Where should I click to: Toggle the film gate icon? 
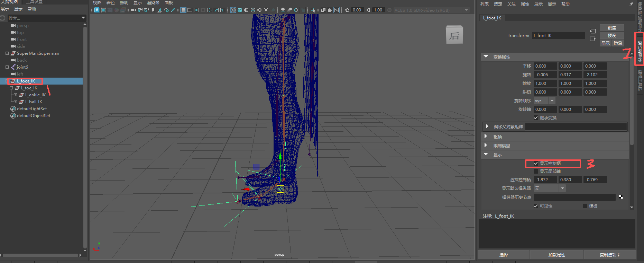pos(190,10)
